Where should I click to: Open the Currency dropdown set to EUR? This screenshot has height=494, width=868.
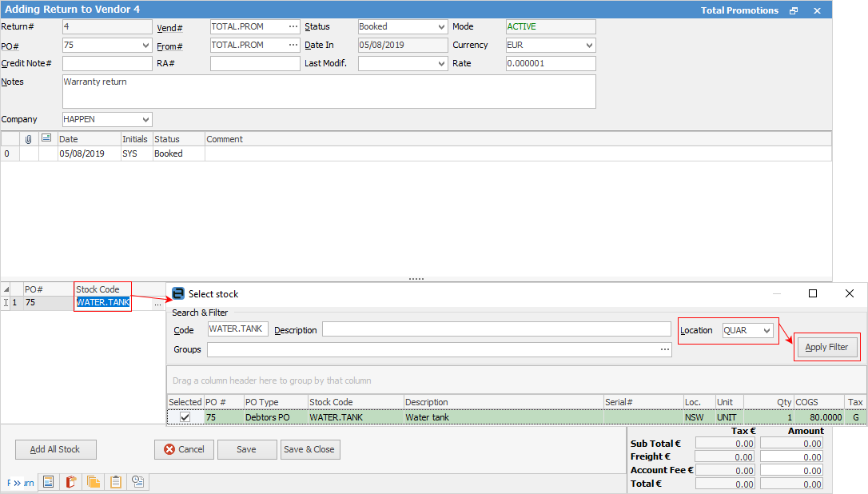[x=589, y=46]
